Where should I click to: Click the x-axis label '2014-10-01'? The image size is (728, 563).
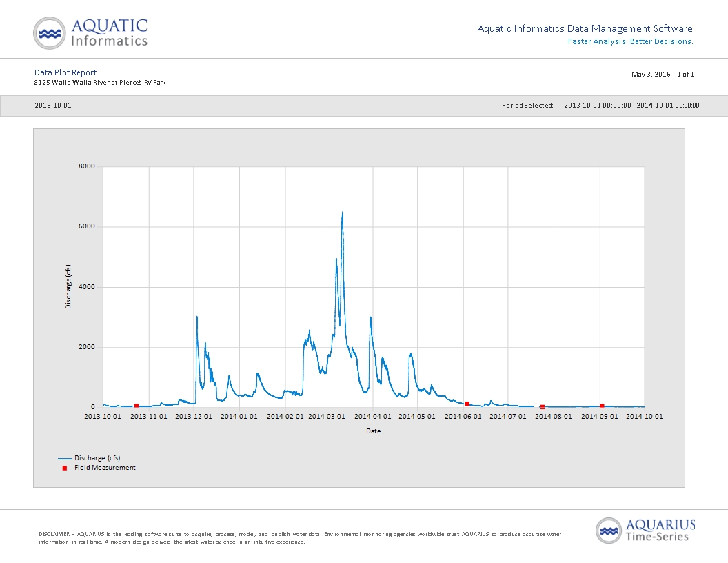(645, 417)
